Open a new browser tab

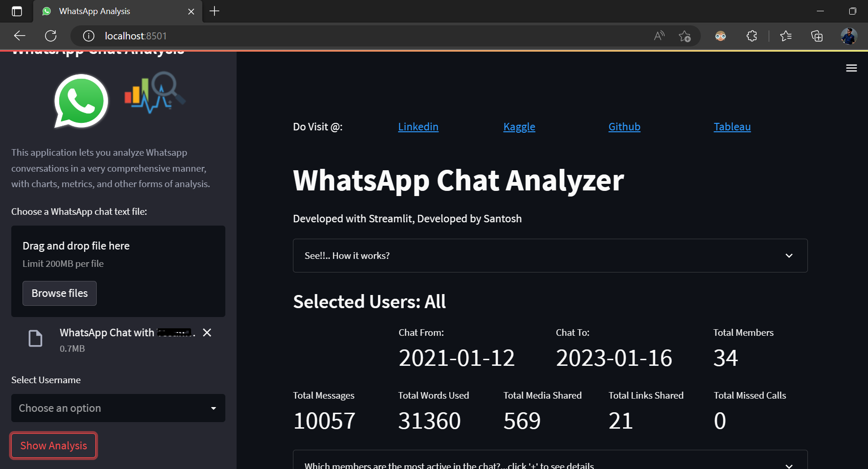click(215, 11)
